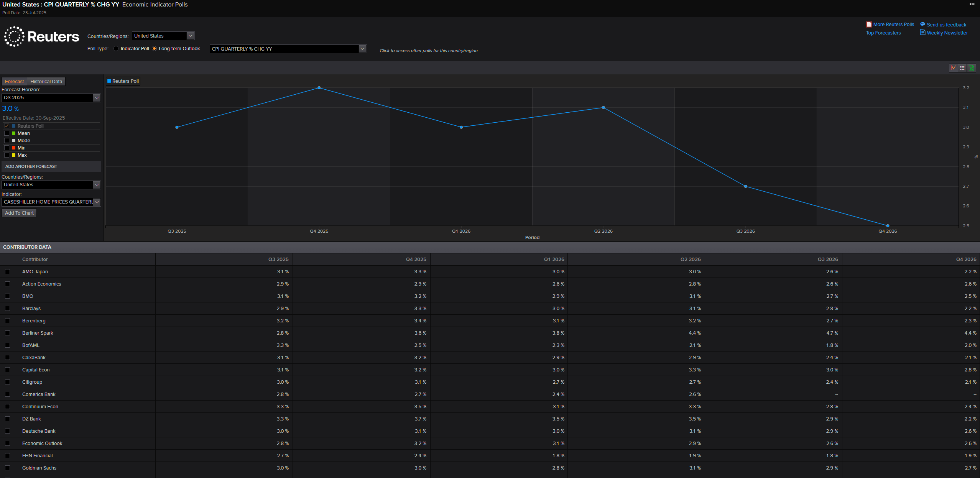Export data to Excel icon
This screenshot has height=478, width=980.
[971, 68]
